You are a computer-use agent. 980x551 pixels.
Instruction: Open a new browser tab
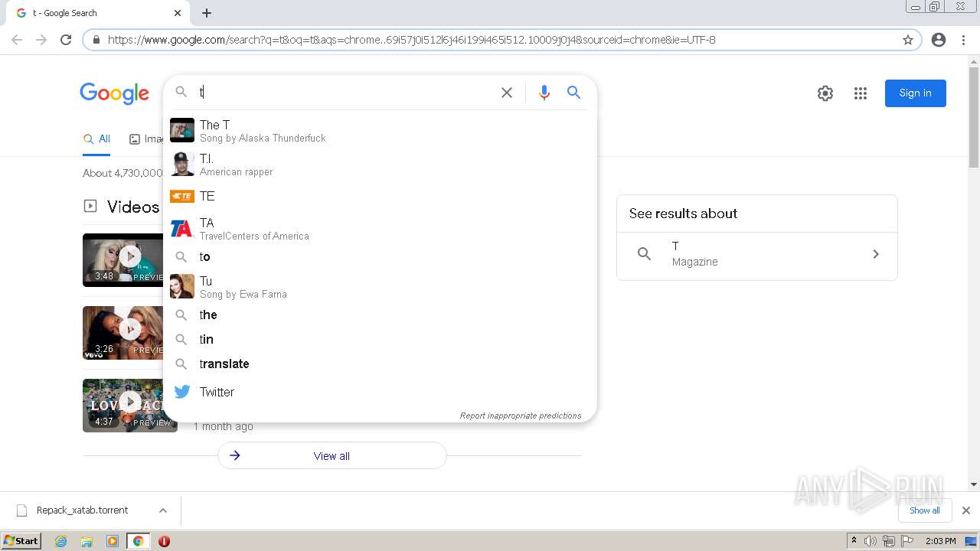pos(207,13)
